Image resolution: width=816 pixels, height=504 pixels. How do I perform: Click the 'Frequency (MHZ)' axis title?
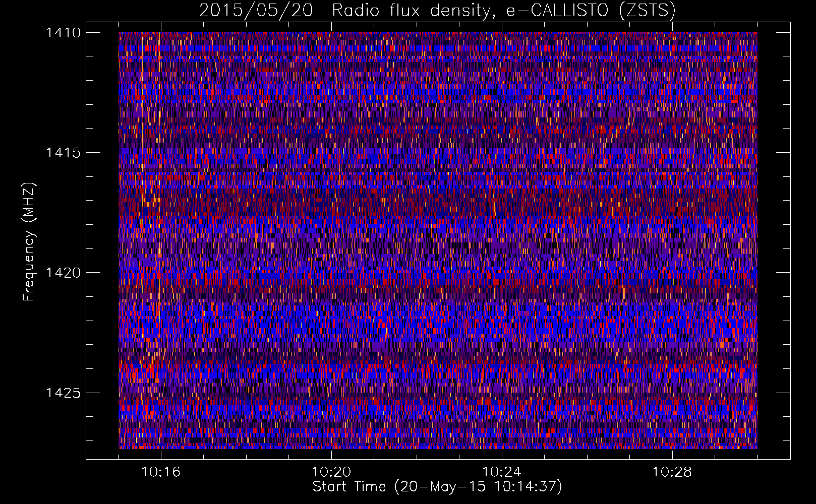point(29,242)
